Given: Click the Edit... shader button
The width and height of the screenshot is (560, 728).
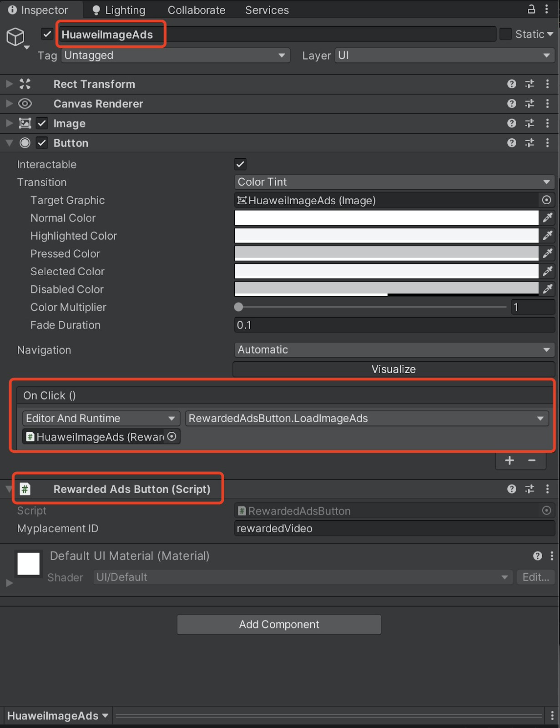Looking at the screenshot, I should (536, 577).
